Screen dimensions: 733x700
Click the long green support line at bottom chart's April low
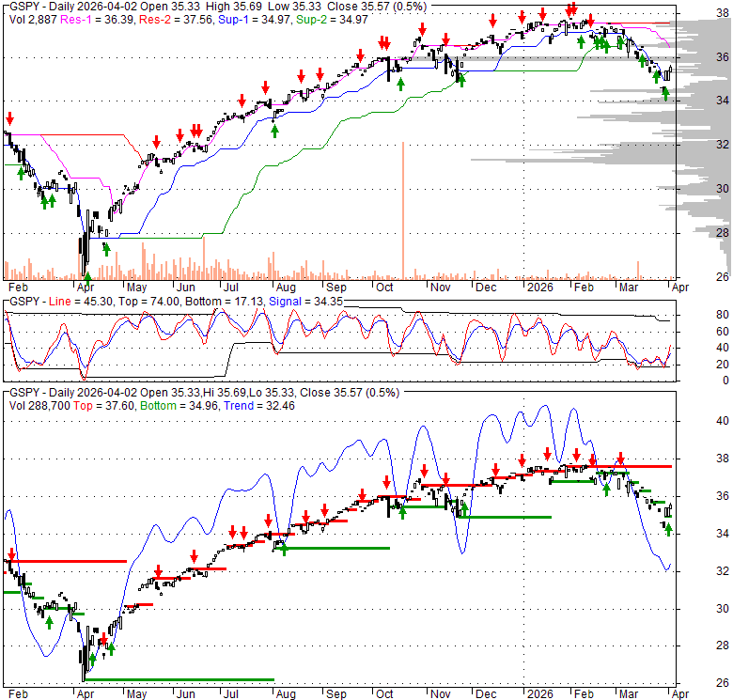[x=179, y=679]
